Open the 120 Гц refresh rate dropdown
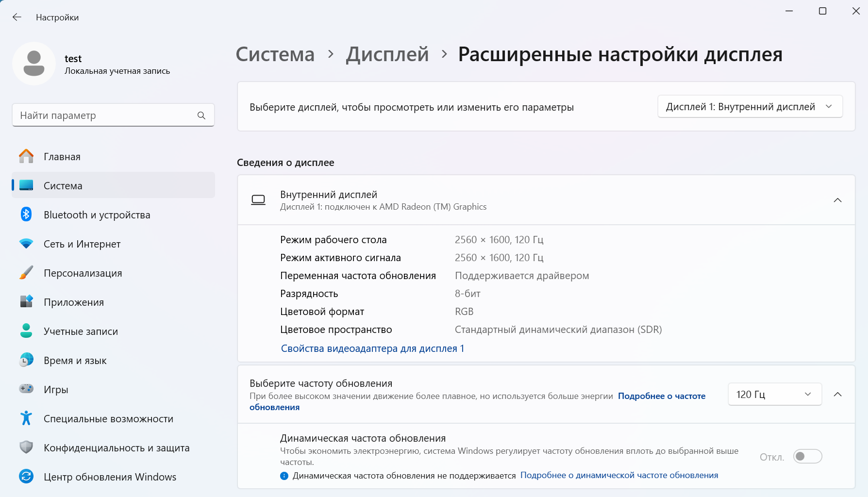868x497 pixels. click(774, 394)
